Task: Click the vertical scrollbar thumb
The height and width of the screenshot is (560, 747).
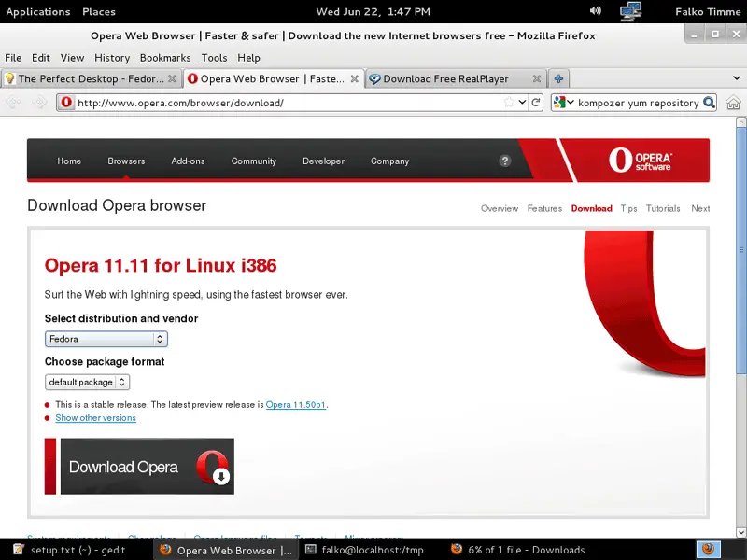Action: [x=741, y=250]
